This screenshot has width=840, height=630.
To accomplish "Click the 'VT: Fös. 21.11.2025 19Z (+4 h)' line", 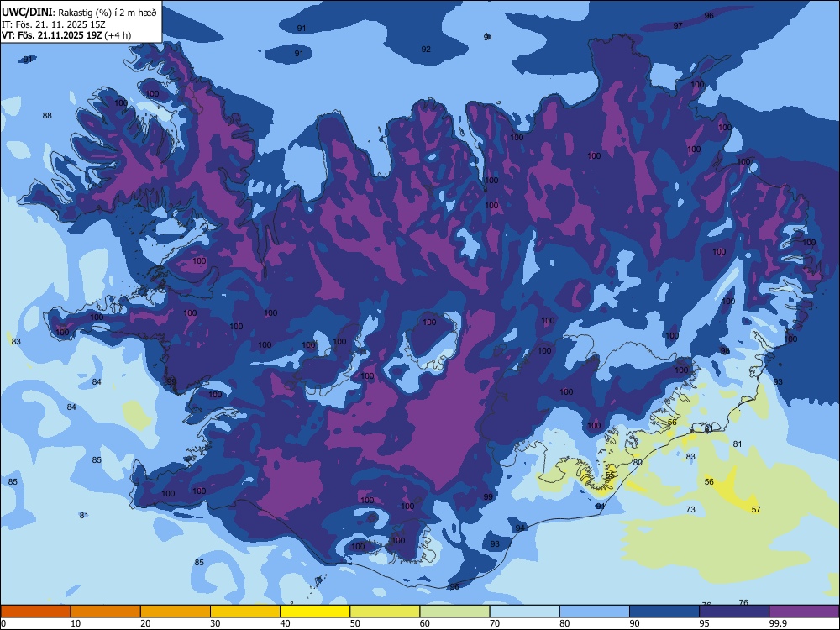I will tap(66, 35).
